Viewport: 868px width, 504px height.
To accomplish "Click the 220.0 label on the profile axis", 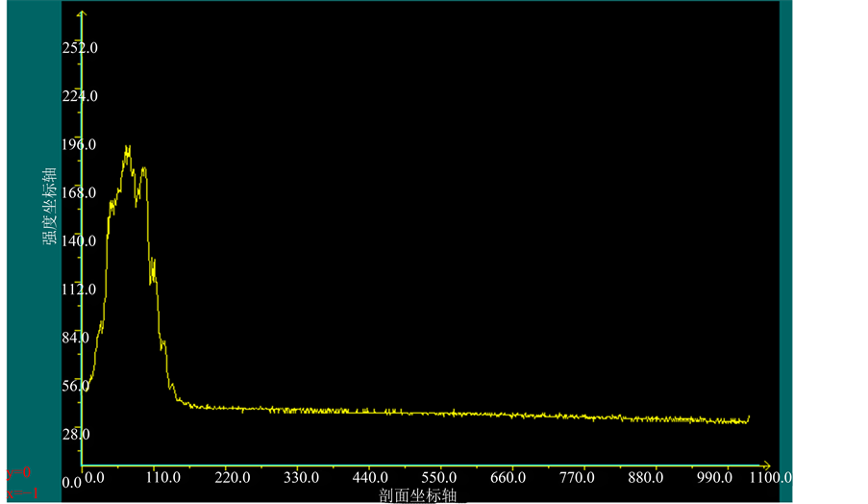I will 232,477.
